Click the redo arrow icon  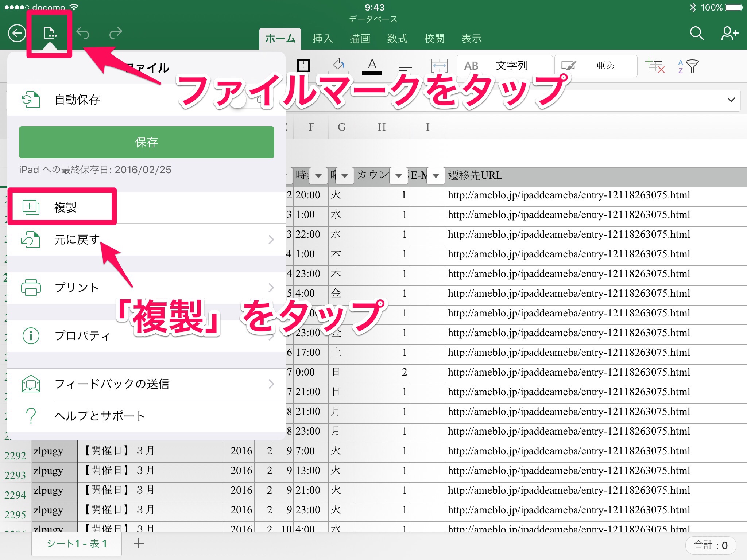point(116,34)
